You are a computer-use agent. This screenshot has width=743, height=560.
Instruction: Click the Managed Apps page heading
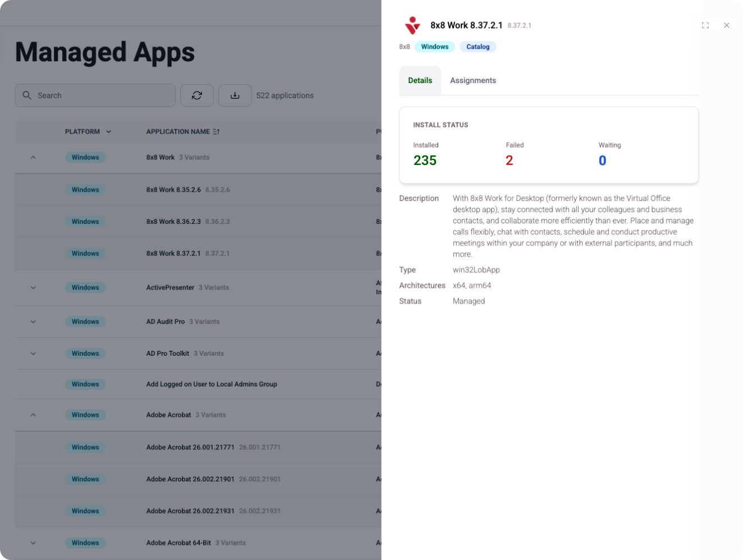(x=105, y=52)
